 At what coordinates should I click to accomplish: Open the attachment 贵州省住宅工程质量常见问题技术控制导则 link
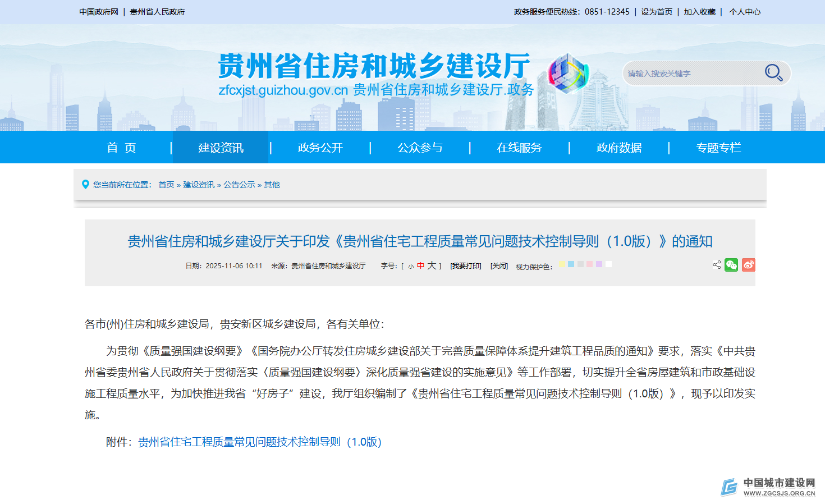point(260,442)
